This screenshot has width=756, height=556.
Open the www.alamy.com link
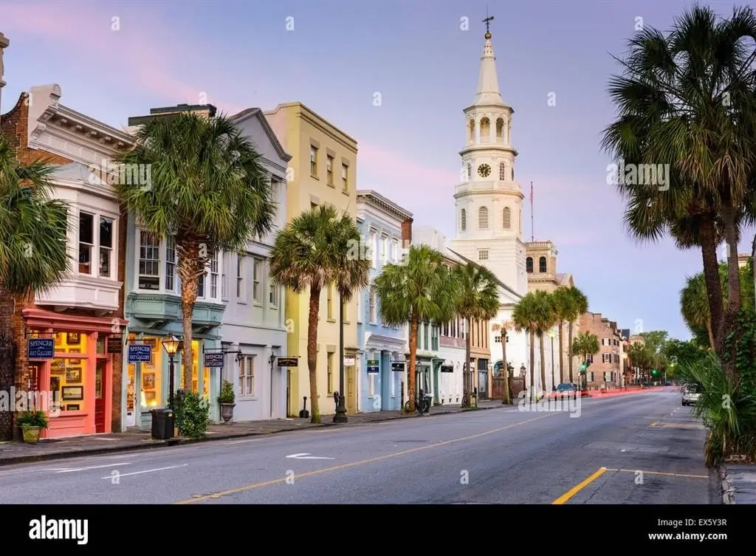click(x=687, y=536)
